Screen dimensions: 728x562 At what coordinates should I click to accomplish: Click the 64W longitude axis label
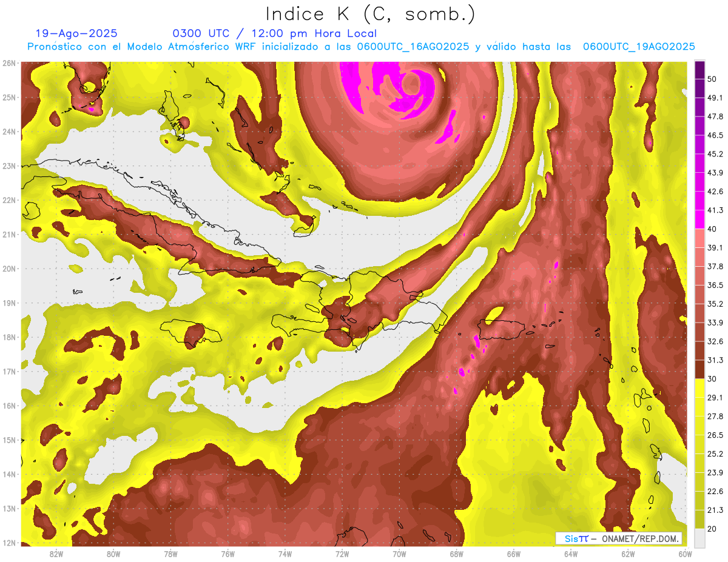point(571,554)
